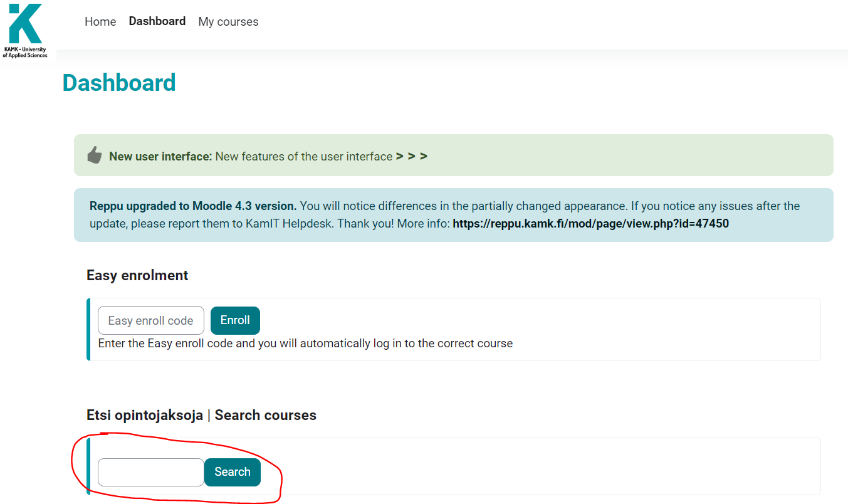Image resolution: width=848 pixels, height=504 pixels.
Task: Click the thumbs-up icon in the notice
Action: click(x=95, y=155)
